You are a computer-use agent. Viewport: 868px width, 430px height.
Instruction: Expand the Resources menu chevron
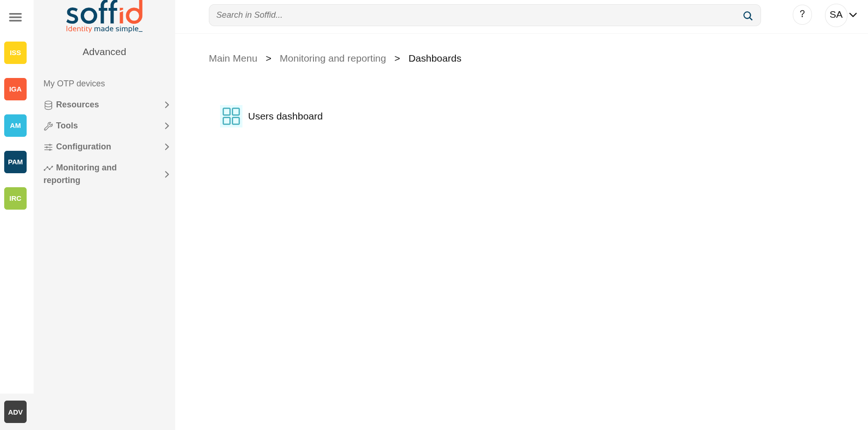pos(167,105)
